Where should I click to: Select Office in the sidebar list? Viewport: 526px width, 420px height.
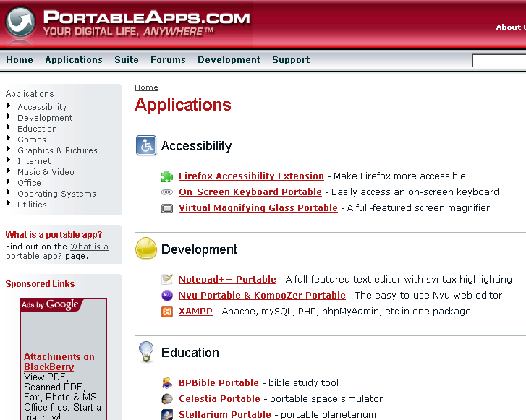[x=29, y=183]
